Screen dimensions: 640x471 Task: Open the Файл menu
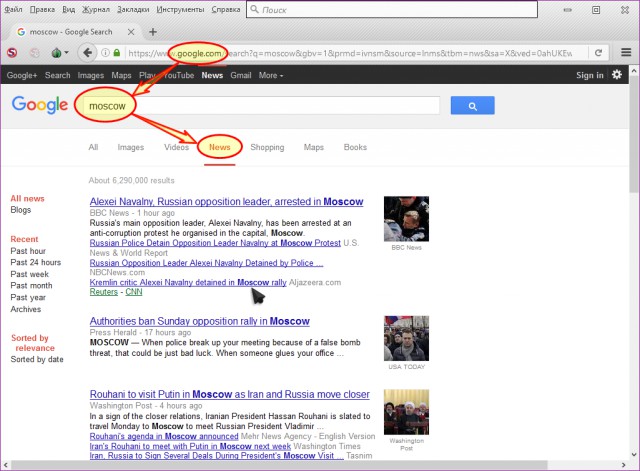click(13, 9)
